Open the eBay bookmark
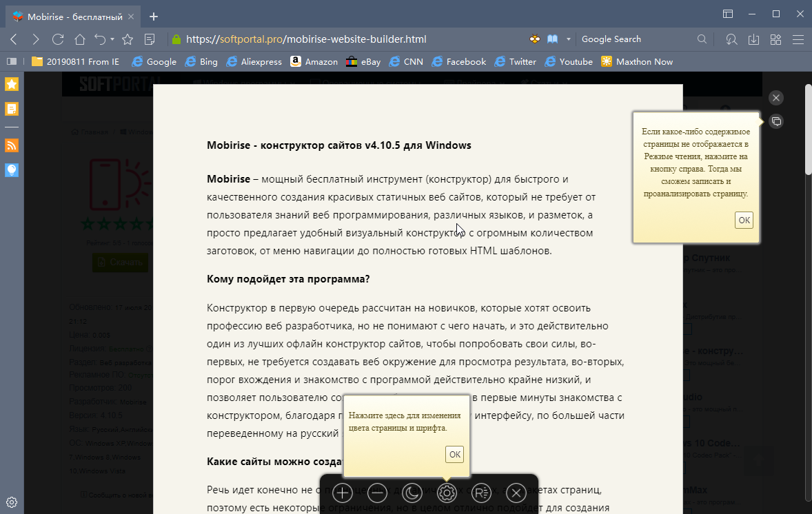The height and width of the screenshot is (514, 812). [x=363, y=61]
